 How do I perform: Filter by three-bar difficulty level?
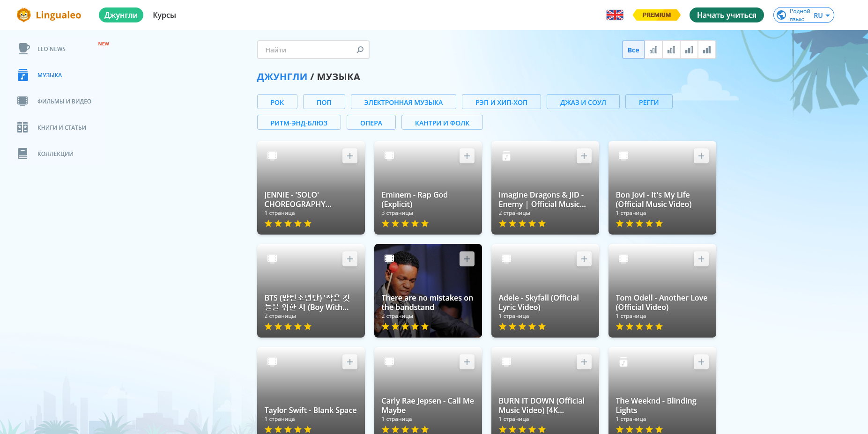click(689, 50)
